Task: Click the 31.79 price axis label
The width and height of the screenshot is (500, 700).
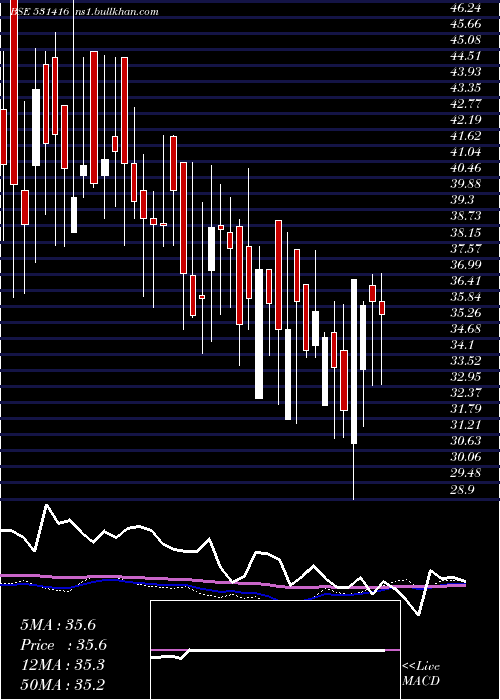Action: coord(465,409)
